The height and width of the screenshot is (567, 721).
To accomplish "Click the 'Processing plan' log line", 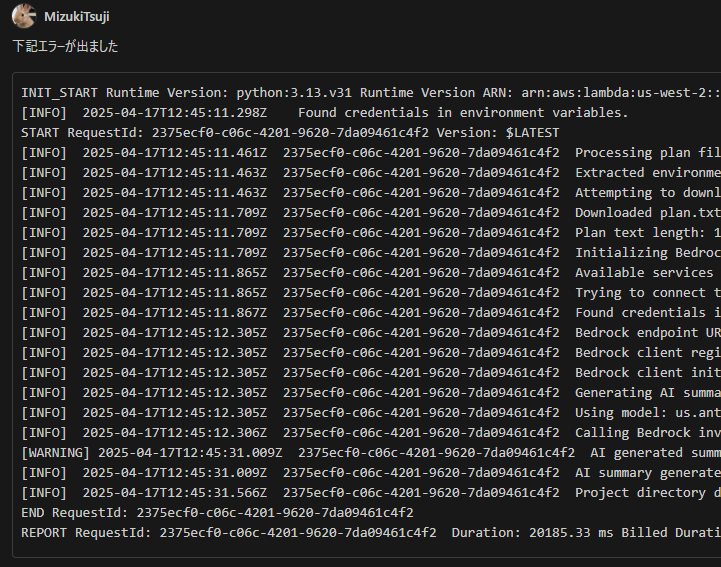I will (371, 153).
